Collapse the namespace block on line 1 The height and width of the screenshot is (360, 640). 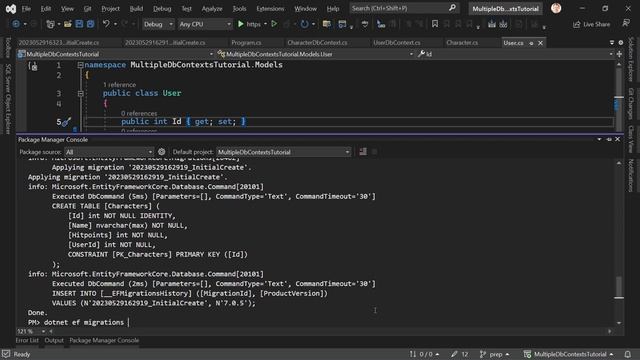[x=80, y=65]
